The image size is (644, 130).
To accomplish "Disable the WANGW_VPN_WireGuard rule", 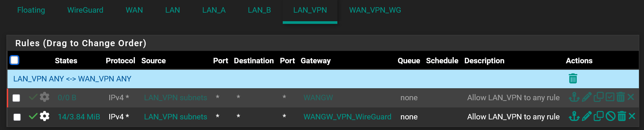I will click(610, 116).
